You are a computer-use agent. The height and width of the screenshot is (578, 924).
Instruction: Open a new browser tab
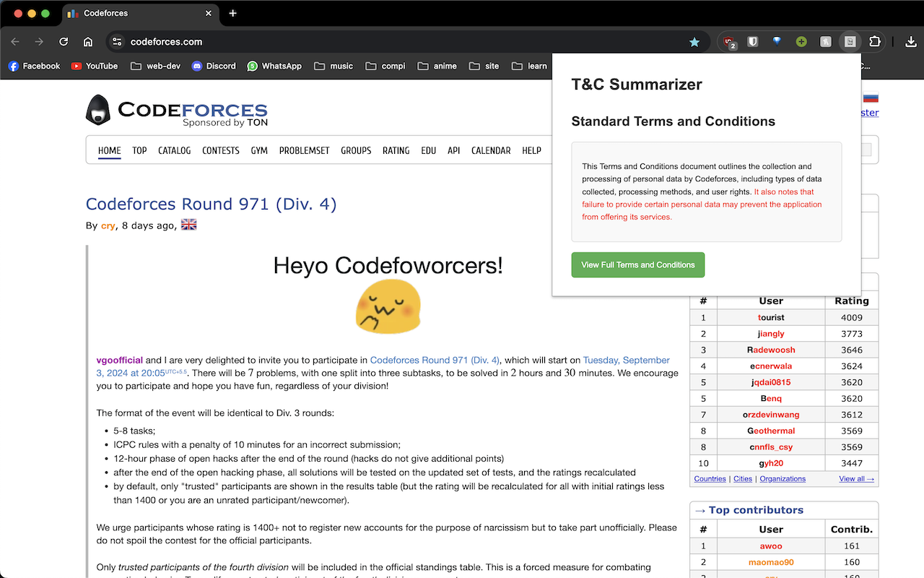click(232, 13)
